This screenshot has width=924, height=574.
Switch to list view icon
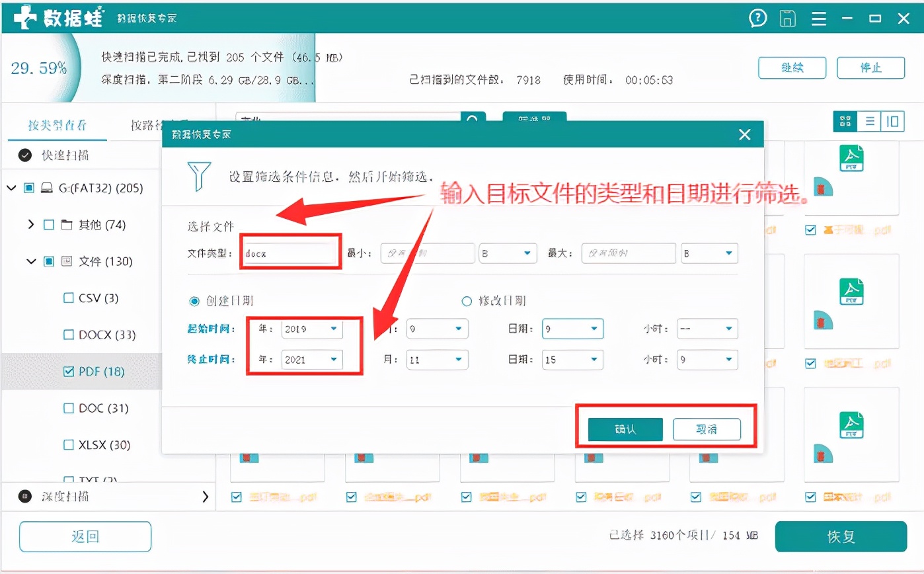pos(869,121)
